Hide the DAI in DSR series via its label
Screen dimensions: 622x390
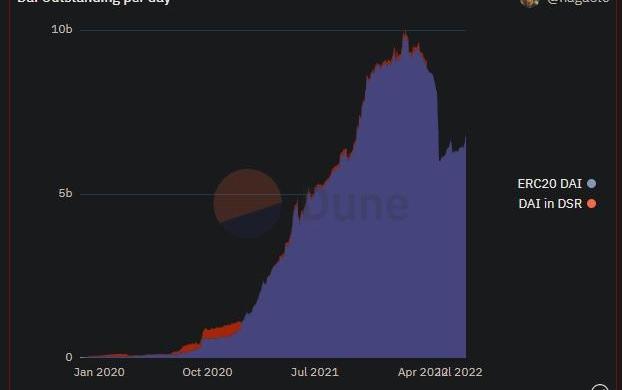550,204
